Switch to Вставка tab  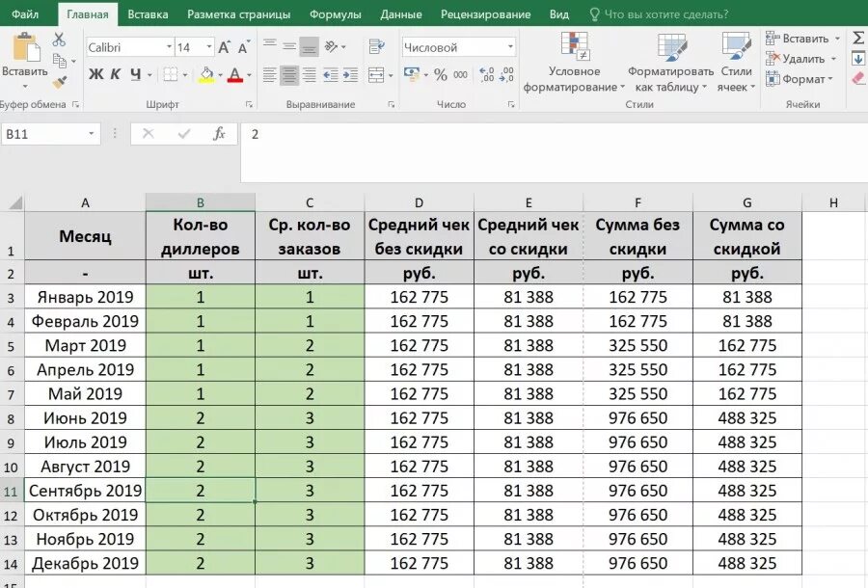click(148, 13)
